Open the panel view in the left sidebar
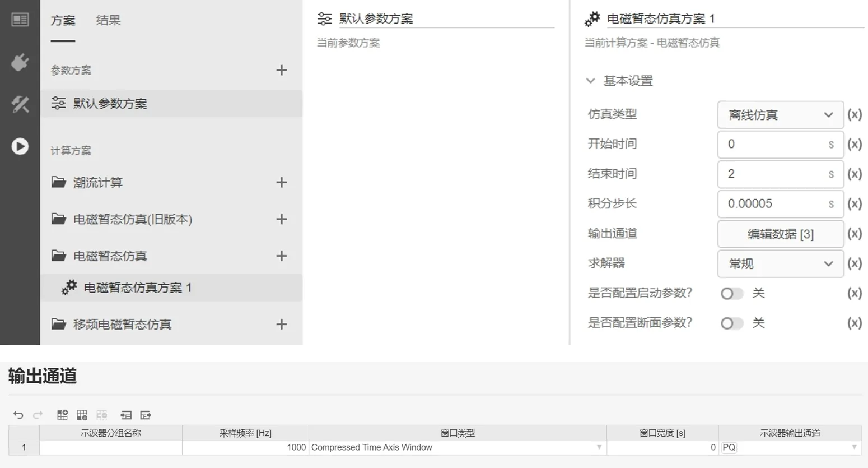868x468 pixels. tap(20, 20)
